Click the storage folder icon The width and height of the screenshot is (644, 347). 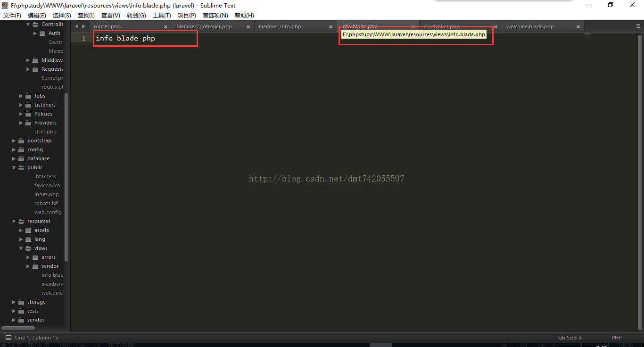tap(21, 302)
